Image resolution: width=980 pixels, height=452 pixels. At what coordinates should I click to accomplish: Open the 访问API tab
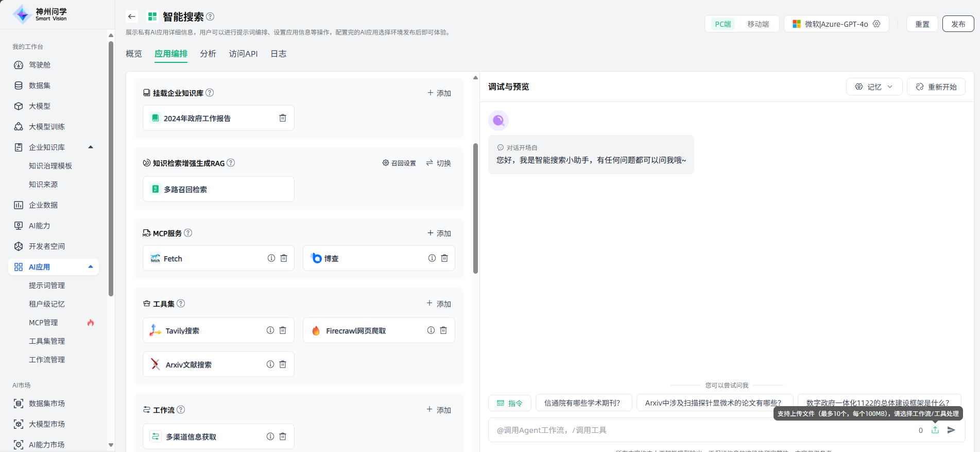pyautogui.click(x=243, y=54)
